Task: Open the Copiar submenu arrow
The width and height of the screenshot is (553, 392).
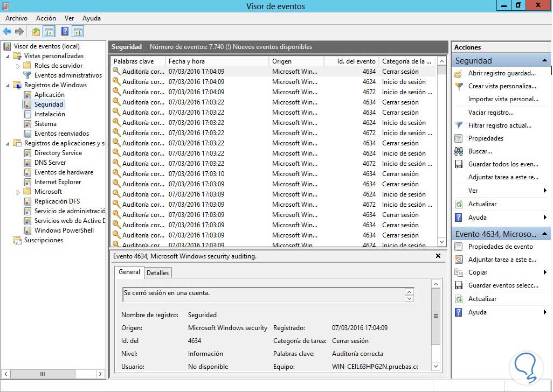Action: (545, 272)
